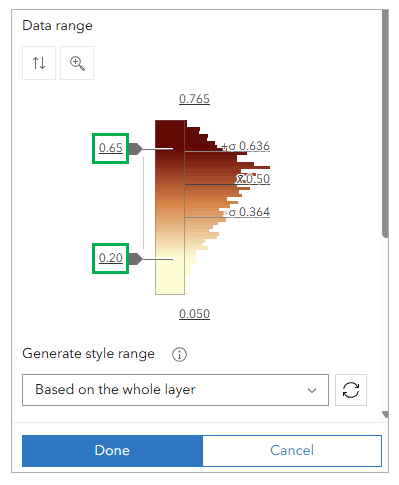Open the 'Based on the whole layer' dropdown

click(175, 390)
